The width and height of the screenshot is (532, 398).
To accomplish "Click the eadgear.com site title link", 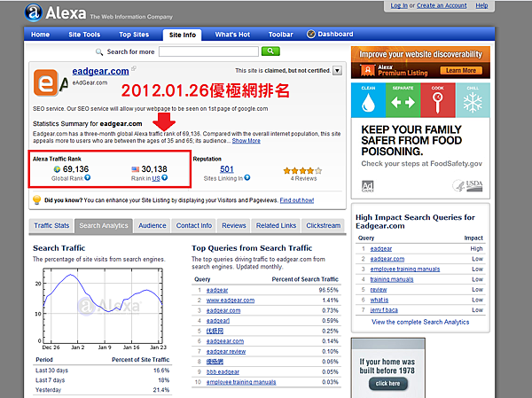I will click(100, 71).
